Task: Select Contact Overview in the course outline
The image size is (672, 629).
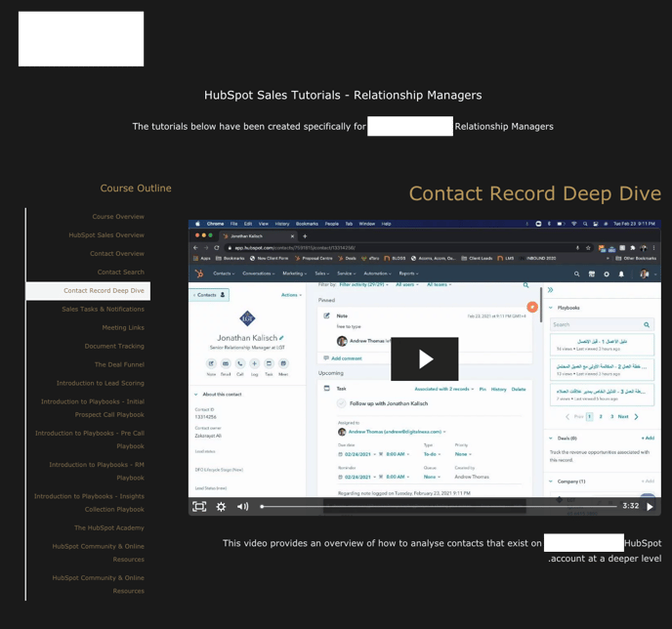Action: click(x=117, y=254)
